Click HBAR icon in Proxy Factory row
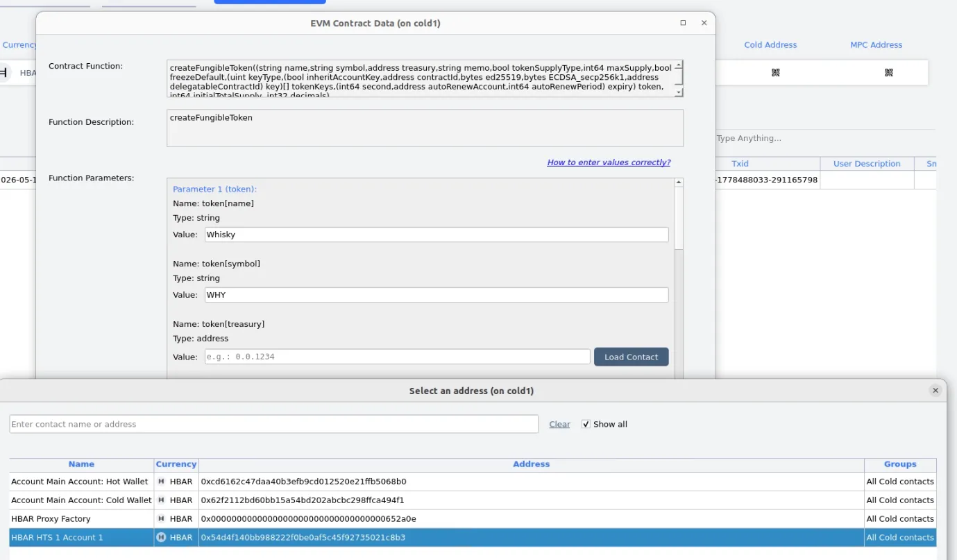This screenshot has width=957, height=560. click(x=162, y=519)
